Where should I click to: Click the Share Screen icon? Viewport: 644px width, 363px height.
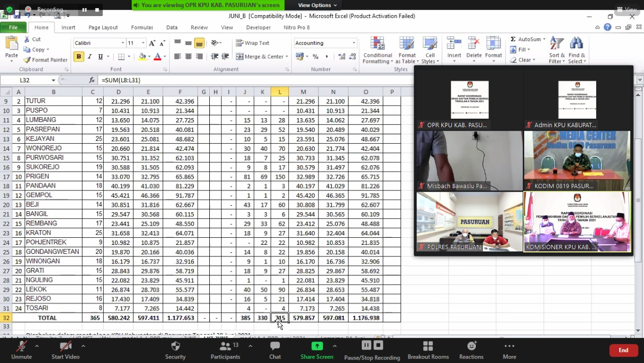(x=317, y=346)
